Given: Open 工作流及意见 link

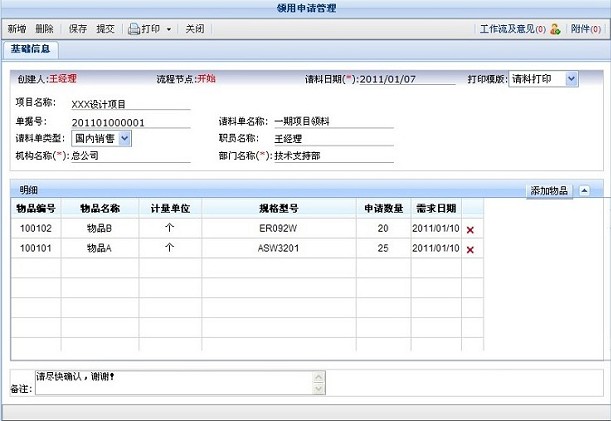Looking at the screenshot, I should (x=512, y=30).
